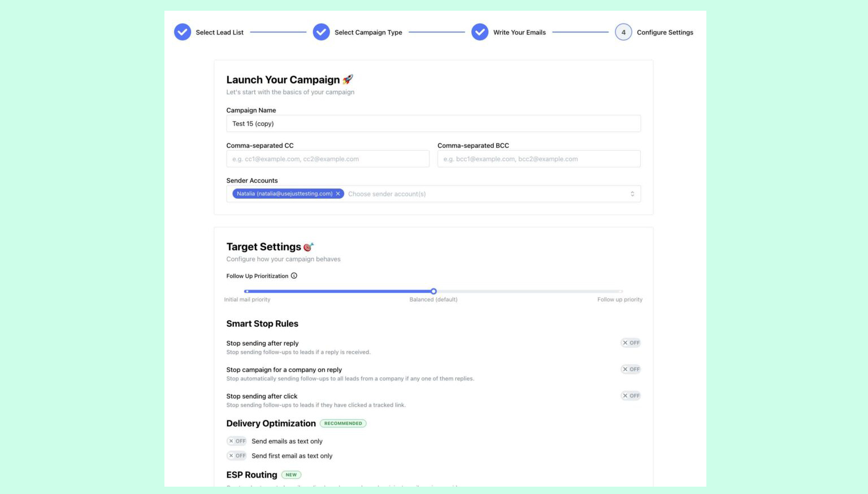Open the sender accounts dropdown
The height and width of the screenshot is (494, 868).
[x=486, y=194]
